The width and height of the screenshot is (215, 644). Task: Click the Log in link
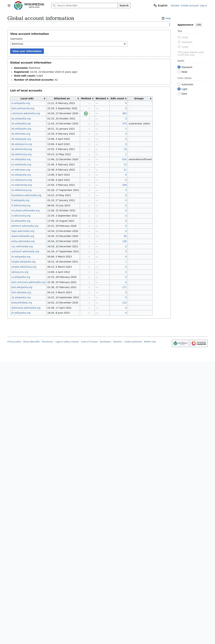(x=203, y=6)
